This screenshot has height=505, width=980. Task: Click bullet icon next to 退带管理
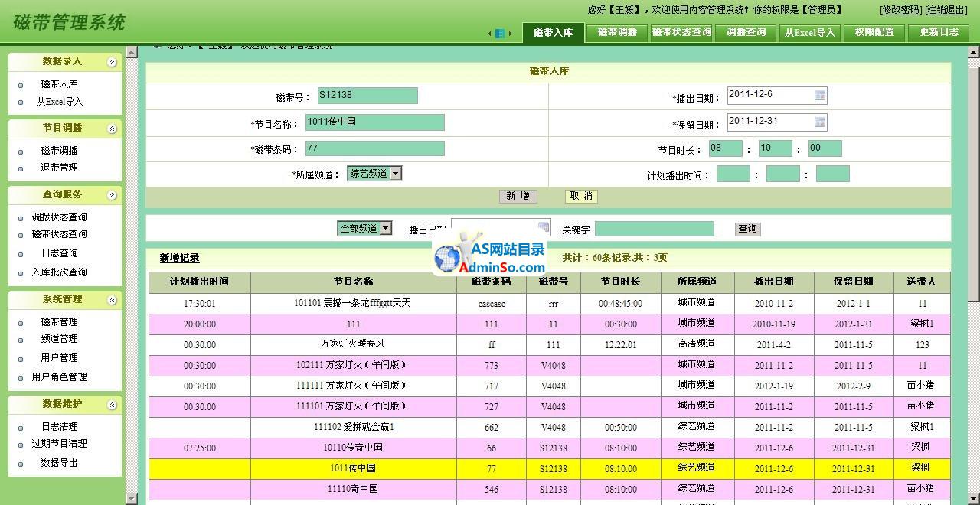[x=21, y=168]
